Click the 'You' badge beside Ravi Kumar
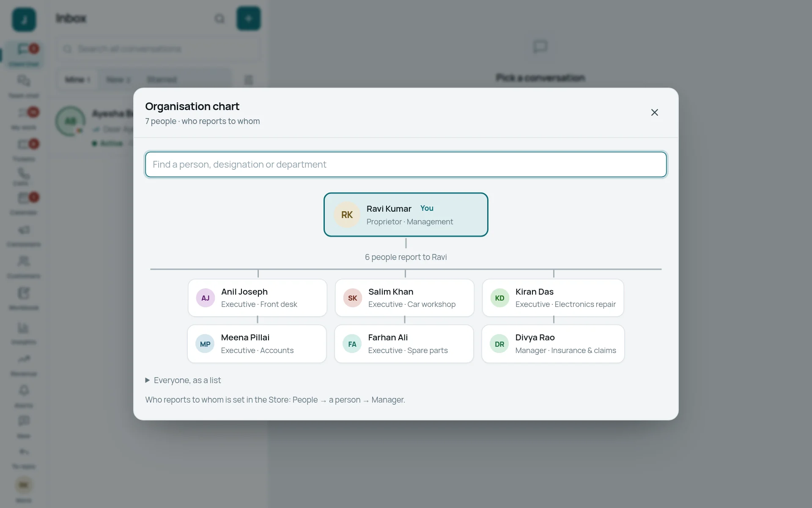The image size is (812, 508). point(427,208)
